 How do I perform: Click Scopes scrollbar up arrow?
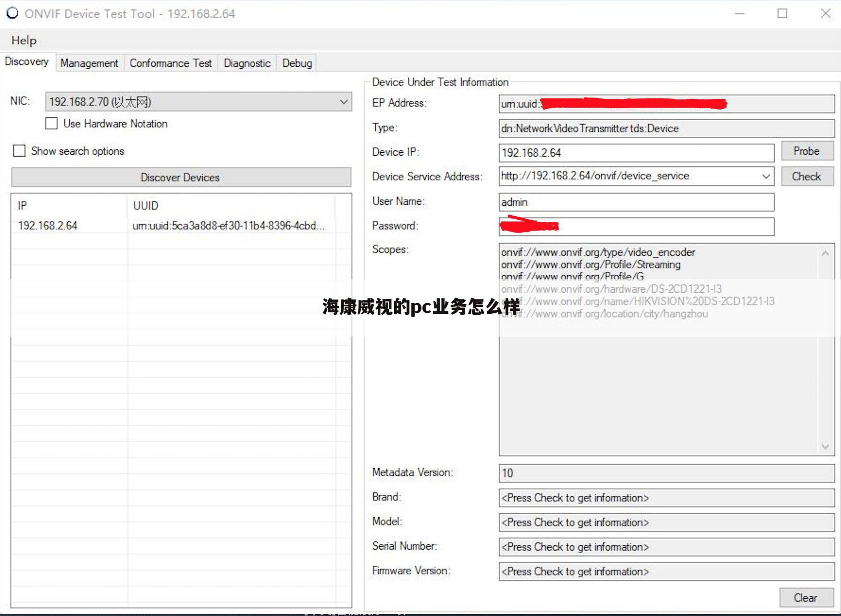(x=825, y=253)
